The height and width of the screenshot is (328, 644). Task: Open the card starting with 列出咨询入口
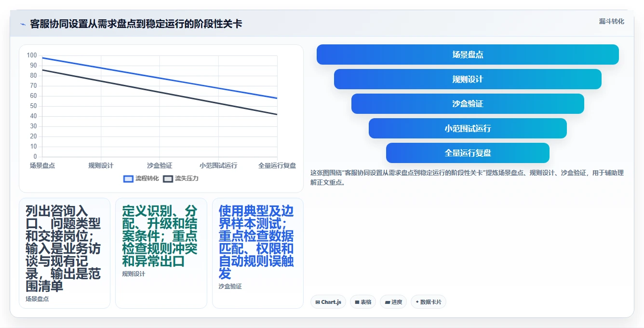[65, 253]
